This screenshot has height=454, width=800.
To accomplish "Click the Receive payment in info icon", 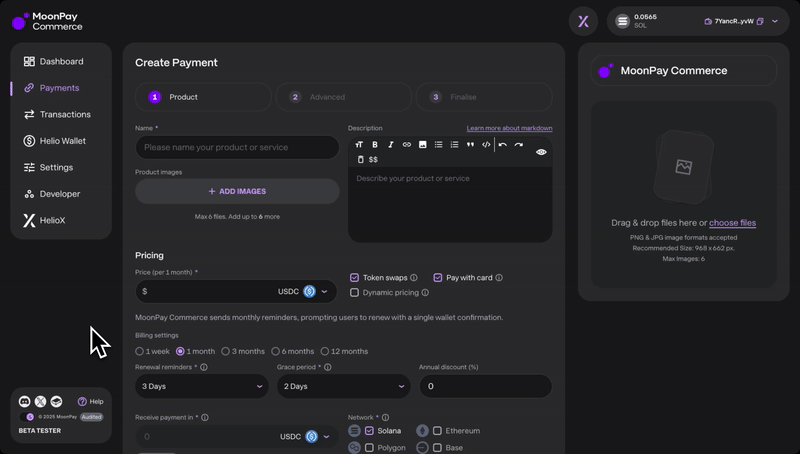I will 205,418.
